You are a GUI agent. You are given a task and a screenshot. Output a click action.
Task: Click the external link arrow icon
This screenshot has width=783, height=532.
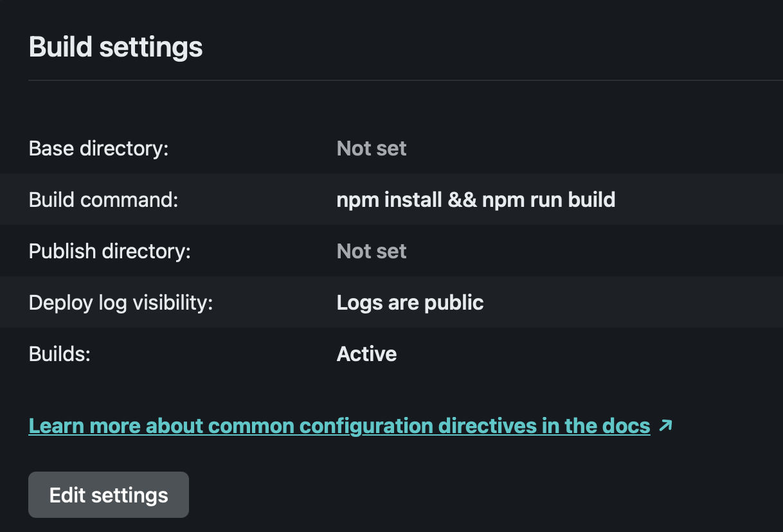click(665, 425)
